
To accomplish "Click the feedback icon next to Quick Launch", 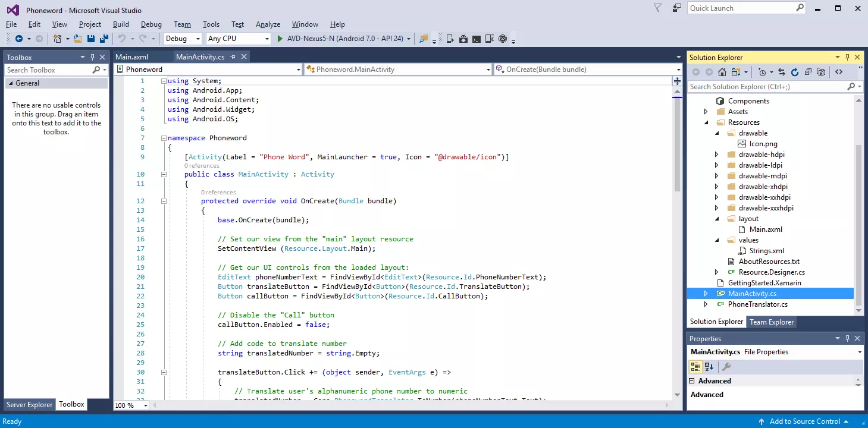I will click(x=676, y=8).
